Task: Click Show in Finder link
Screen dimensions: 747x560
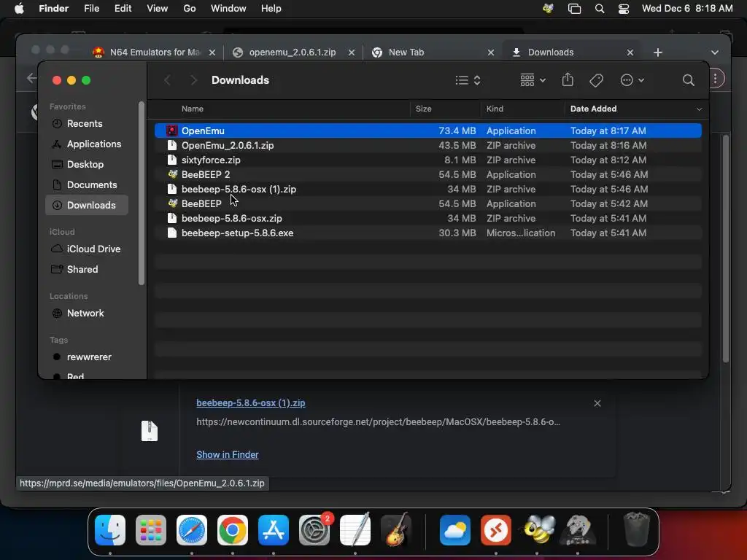Action: 228,454
